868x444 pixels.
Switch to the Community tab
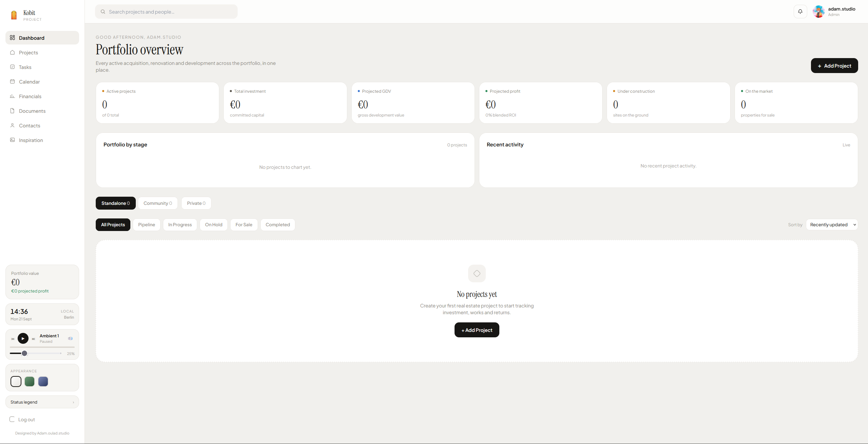pyautogui.click(x=158, y=203)
